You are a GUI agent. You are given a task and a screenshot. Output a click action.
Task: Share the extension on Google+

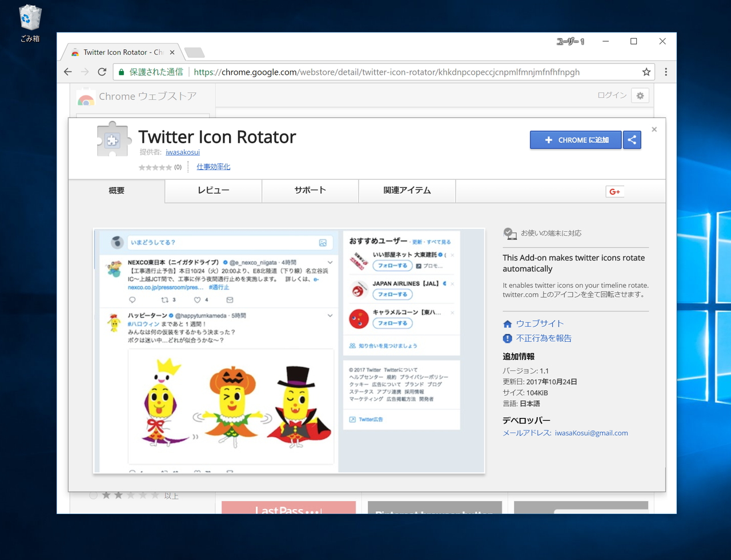click(x=614, y=191)
